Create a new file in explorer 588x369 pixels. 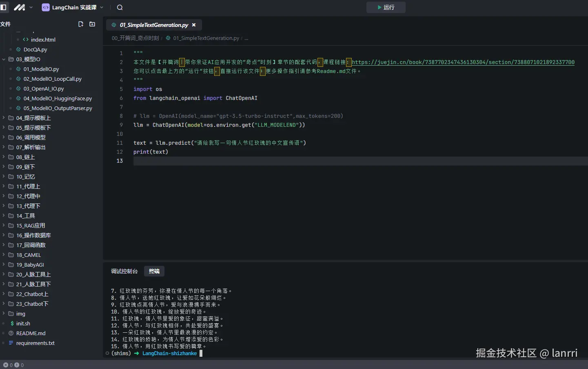click(81, 24)
